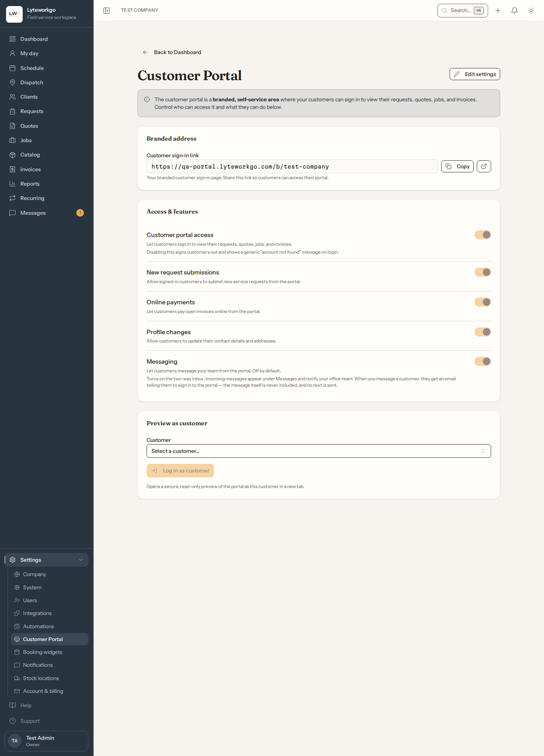
Task: Go to Schedule page
Action: pos(47,68)
